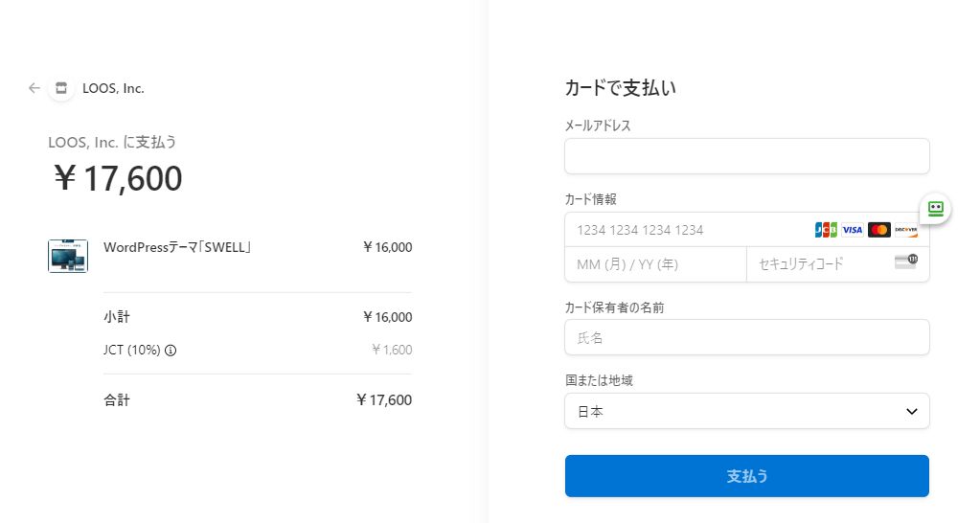Click the Discover card logo
980x523 pixels.
tap(906, 230)
